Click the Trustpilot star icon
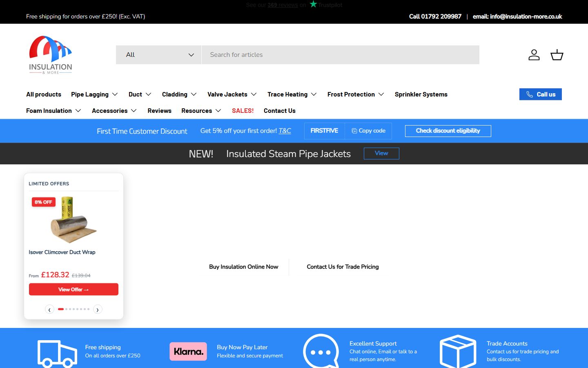588x368 pixels. tap(313, 4)
